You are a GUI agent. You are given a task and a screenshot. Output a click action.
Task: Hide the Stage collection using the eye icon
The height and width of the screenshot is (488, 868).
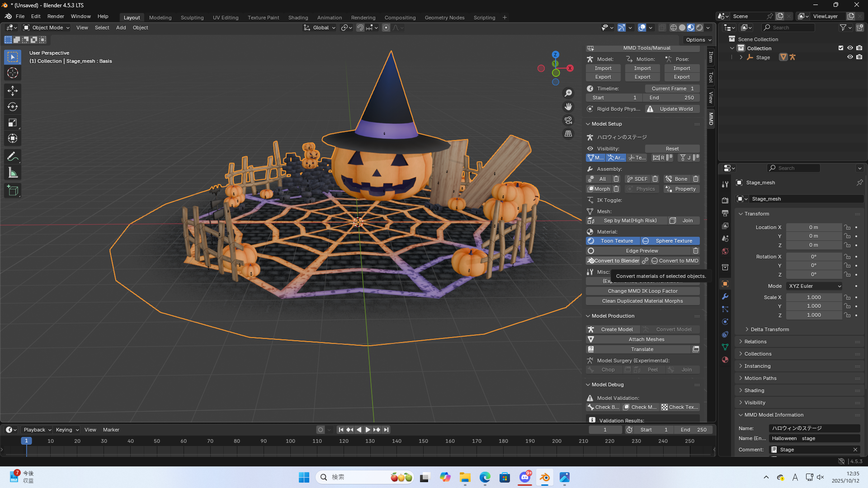[850, 57]
